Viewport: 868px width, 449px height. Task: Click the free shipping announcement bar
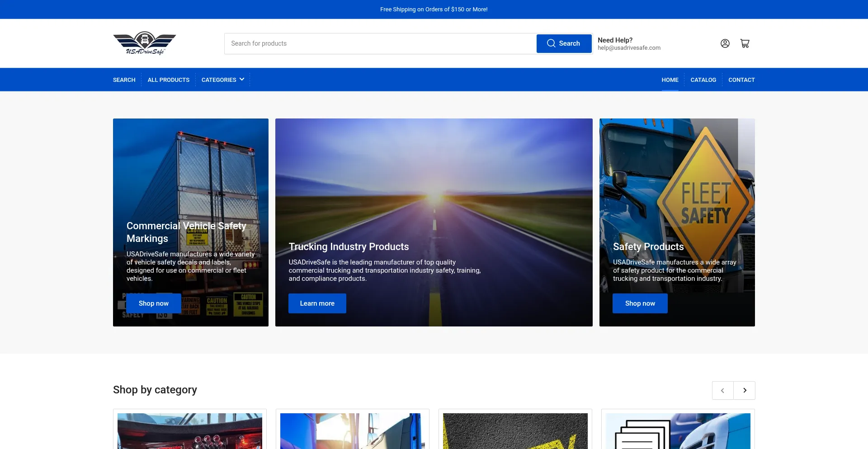[434, 9]
